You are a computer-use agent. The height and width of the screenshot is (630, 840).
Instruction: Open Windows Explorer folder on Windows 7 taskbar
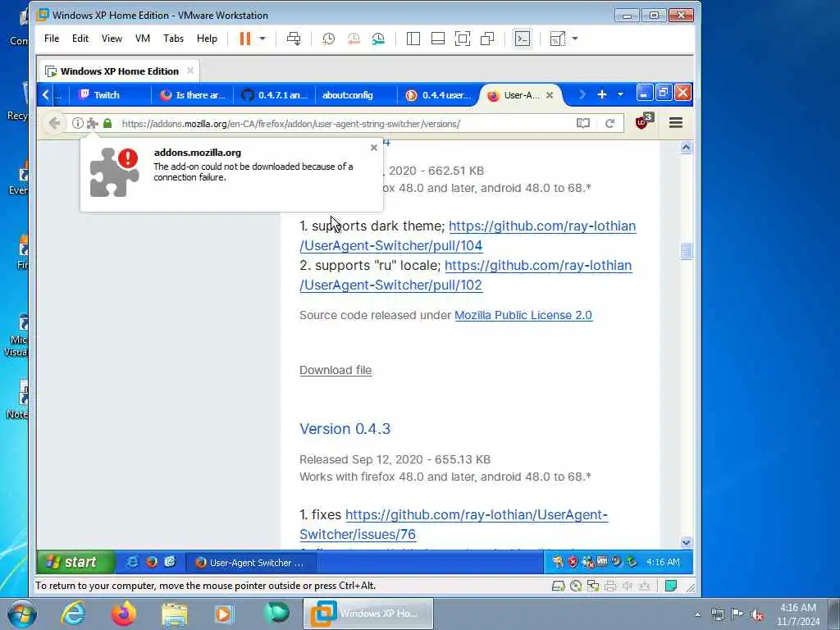click(175, 614)
